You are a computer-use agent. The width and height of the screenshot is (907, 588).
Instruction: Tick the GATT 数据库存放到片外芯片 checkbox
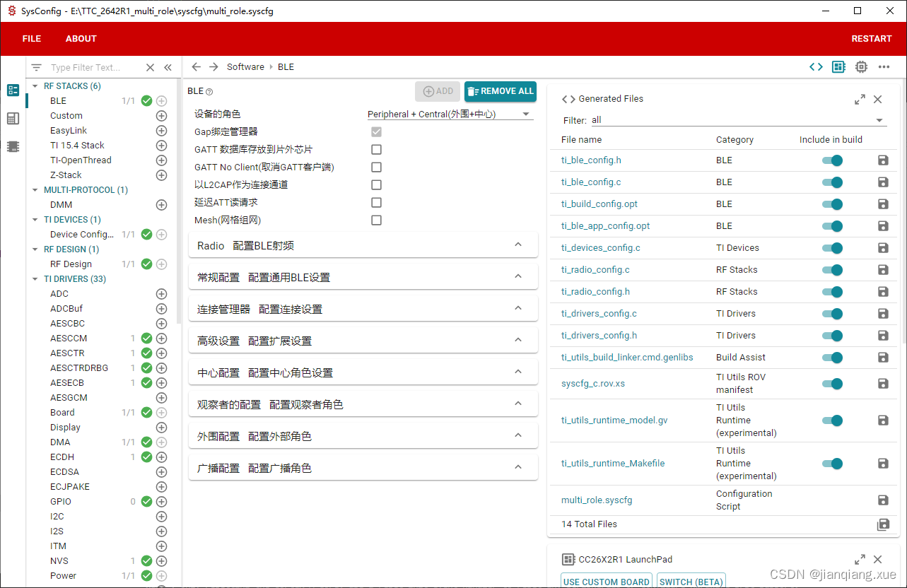[376, 150]
